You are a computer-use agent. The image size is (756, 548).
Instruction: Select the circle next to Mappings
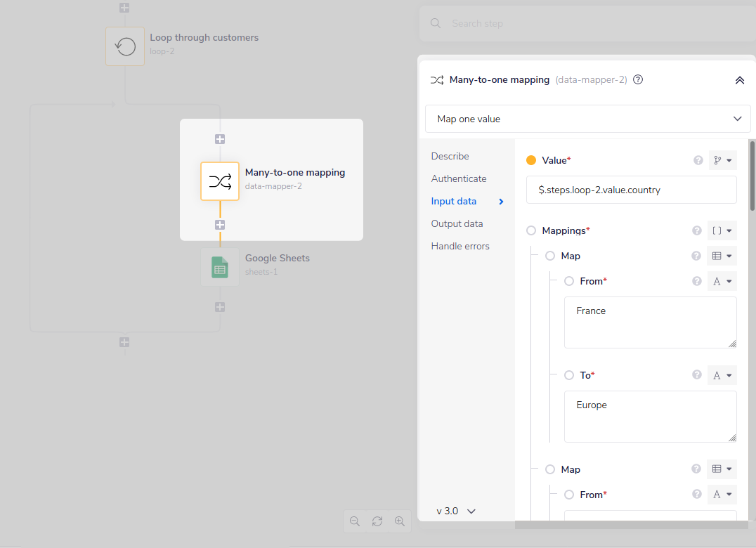coord(533,230)
